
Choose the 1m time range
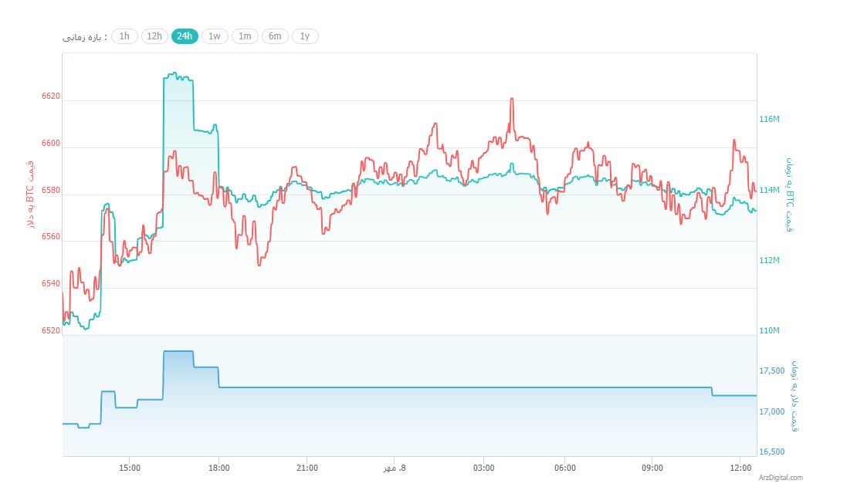click(x=245, y=36)
